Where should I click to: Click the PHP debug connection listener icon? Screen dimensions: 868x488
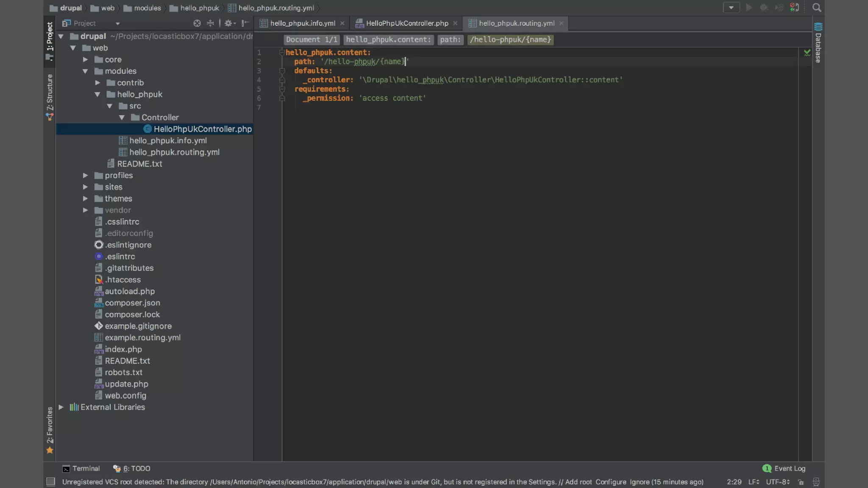794,8
